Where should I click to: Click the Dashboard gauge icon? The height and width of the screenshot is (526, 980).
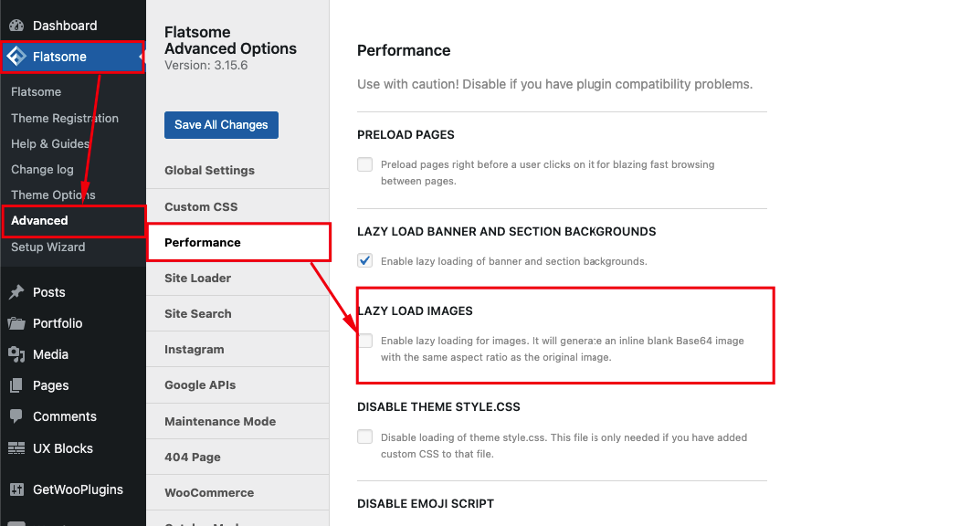pyautogui.click(x=16, y=26)
